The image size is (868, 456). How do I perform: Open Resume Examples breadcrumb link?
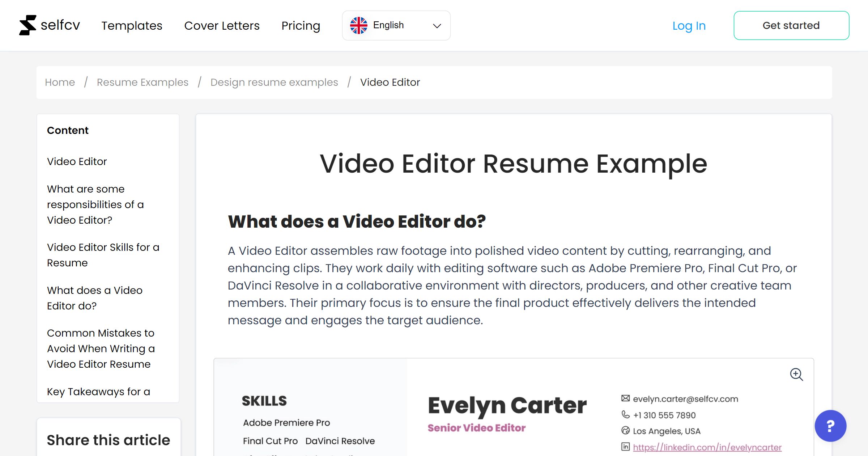click(142, 82)
